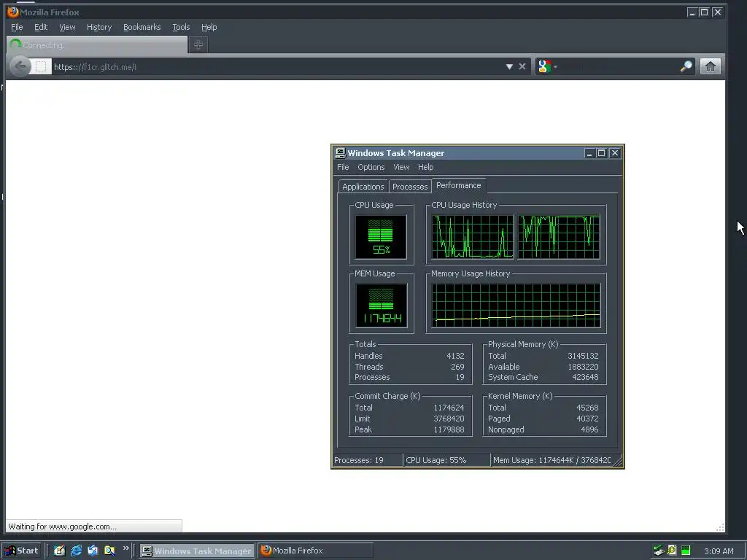747x560 pixels.
Task: Click the Task Manager title bar icon
Action: pyautogui.click(x=340, y=153)
